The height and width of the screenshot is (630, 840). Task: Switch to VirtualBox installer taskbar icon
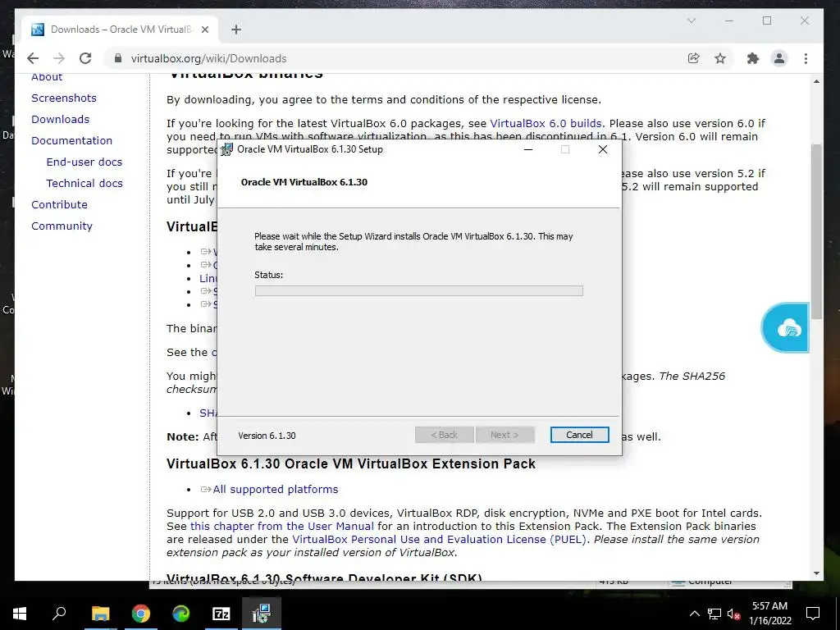[262, 614]
